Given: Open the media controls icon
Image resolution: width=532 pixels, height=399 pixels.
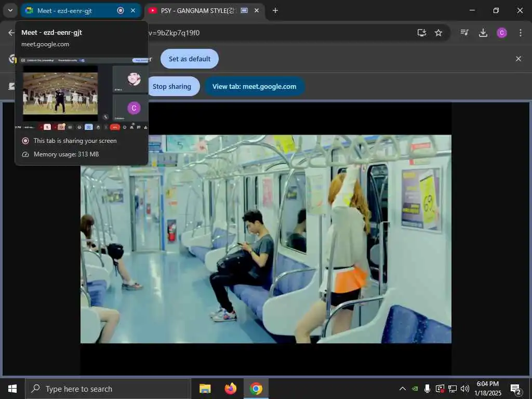Looking at the screenshot, I should click(x=464, y=33).
